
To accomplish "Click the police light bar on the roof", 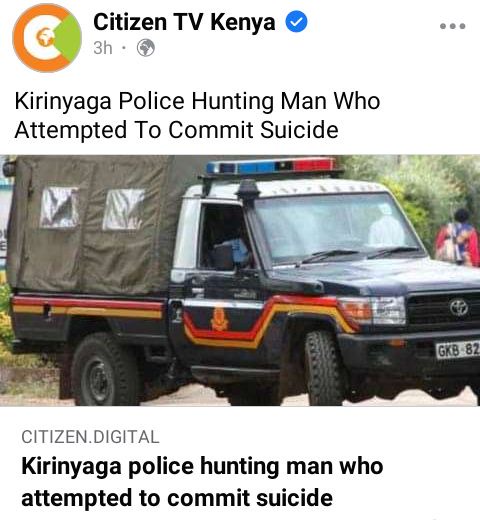I will pyautogui.click(x=271, y=166).
